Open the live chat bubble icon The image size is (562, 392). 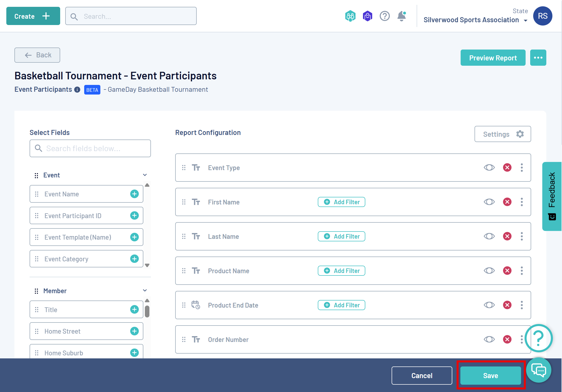point(538,370)
